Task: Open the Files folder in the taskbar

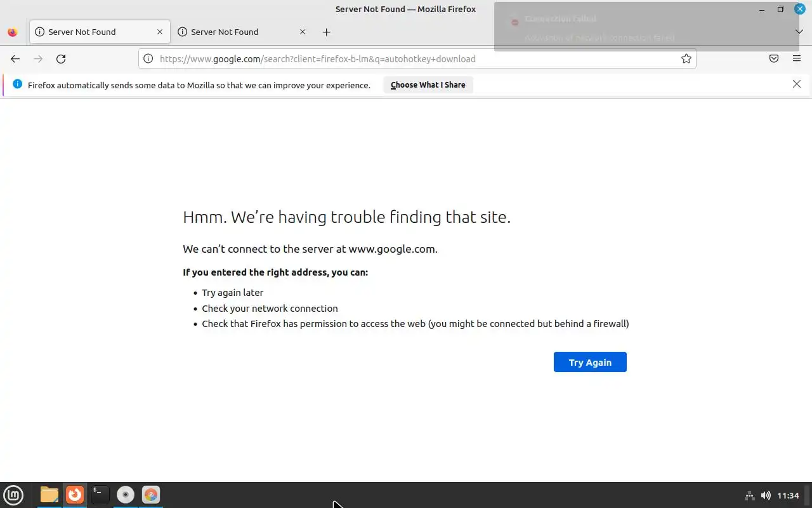Action: [x=49, y=495]
